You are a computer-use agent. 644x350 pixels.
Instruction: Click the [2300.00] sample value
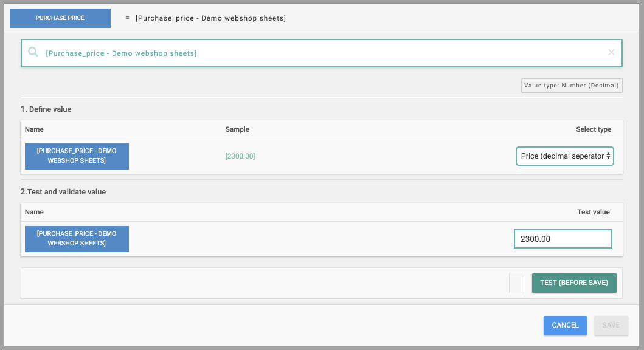[240, 156]
